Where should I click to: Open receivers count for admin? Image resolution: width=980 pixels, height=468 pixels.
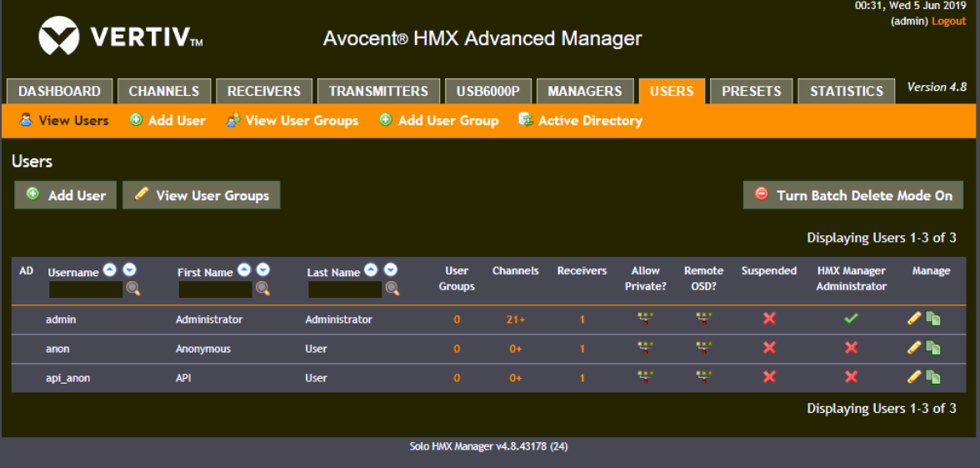point(582,320)
